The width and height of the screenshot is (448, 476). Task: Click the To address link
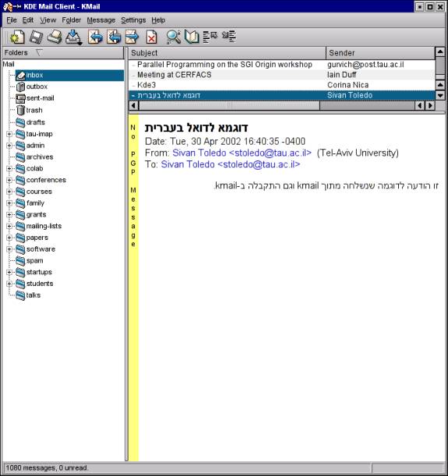(x=231, y=164)
